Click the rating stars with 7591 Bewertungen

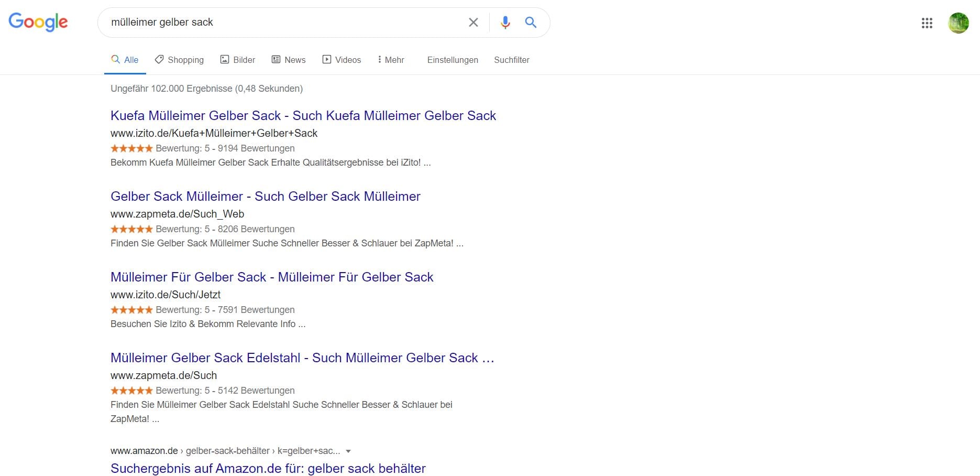[131, 310]
